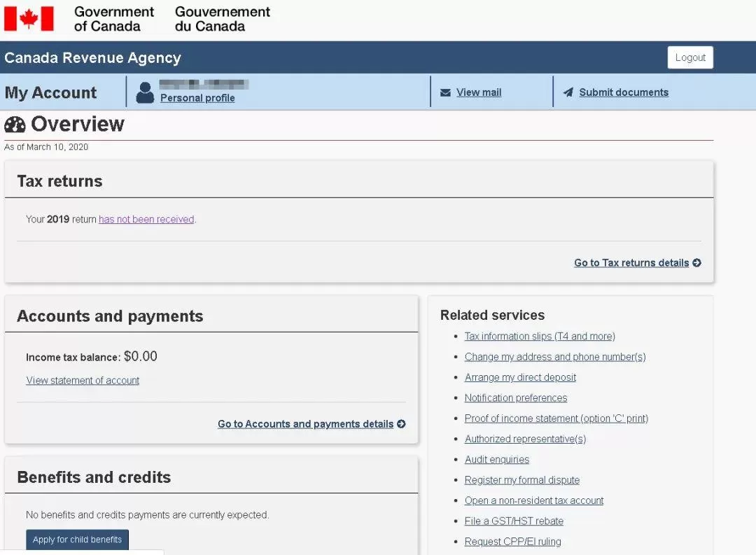
Task: Open File a GST/HST rebate
Action: pyautogui.click(x=514, y=521)
